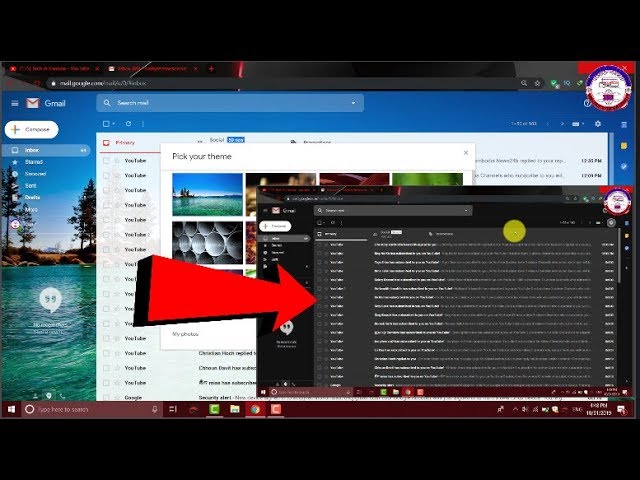The height and width of the screenshot is (480, 640).
Task: Select the green theme thumbnail
Action: point(427,179)
